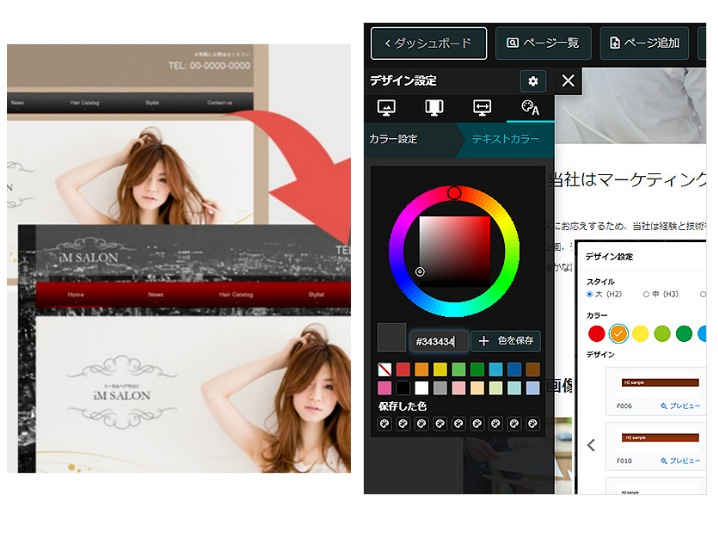Pick the dark blue preset swatch
The height and width of the screenshot is (538, 718).
pyautogui.click(x=514, y=370)
